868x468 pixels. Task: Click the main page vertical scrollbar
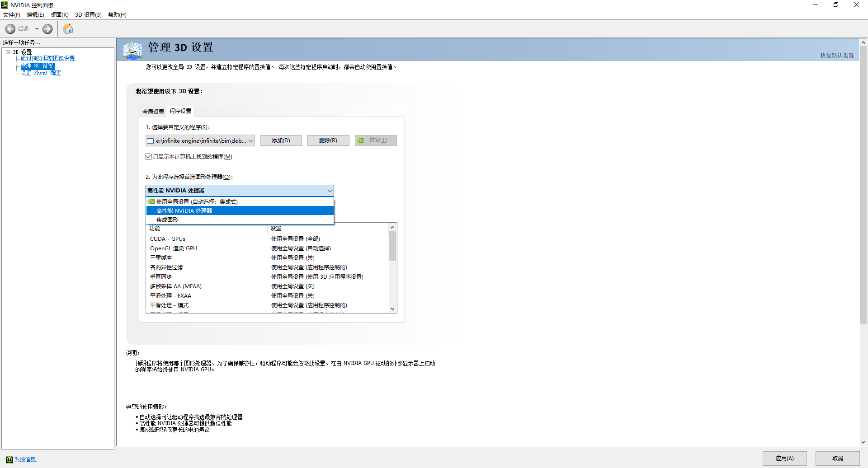(x=863, y=185)
